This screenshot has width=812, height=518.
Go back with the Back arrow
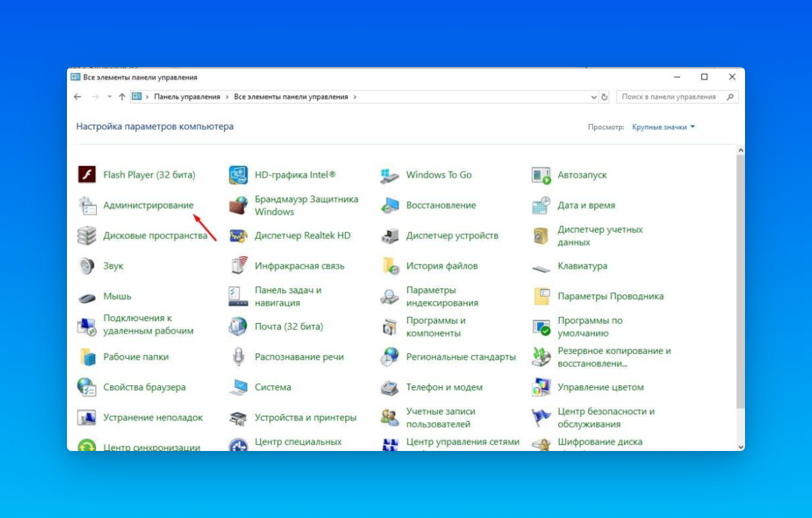click(x=78, y=97)
